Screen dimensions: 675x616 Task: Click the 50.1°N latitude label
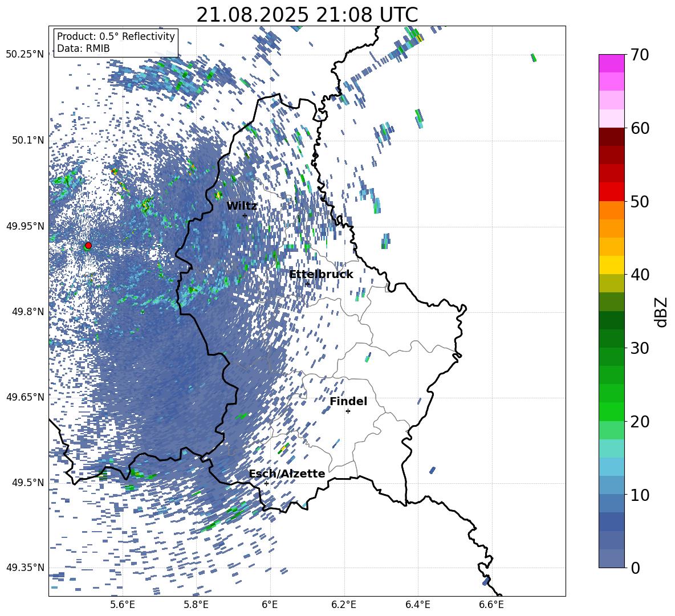pyautogui.click(x=27, y=140)
